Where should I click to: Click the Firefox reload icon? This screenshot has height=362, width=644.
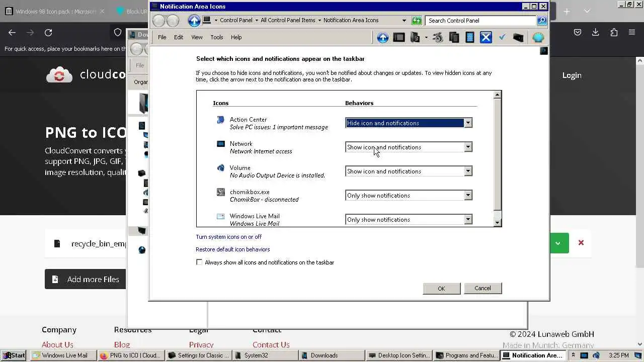click(48, 33)
